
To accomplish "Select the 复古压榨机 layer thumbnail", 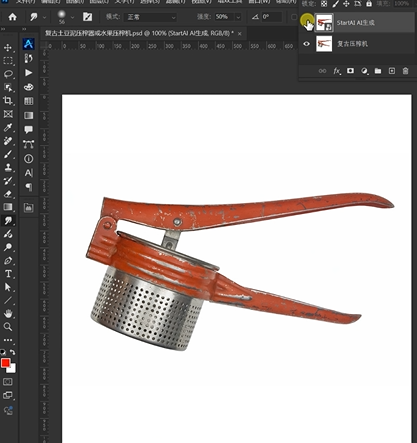I will (324, 44).
